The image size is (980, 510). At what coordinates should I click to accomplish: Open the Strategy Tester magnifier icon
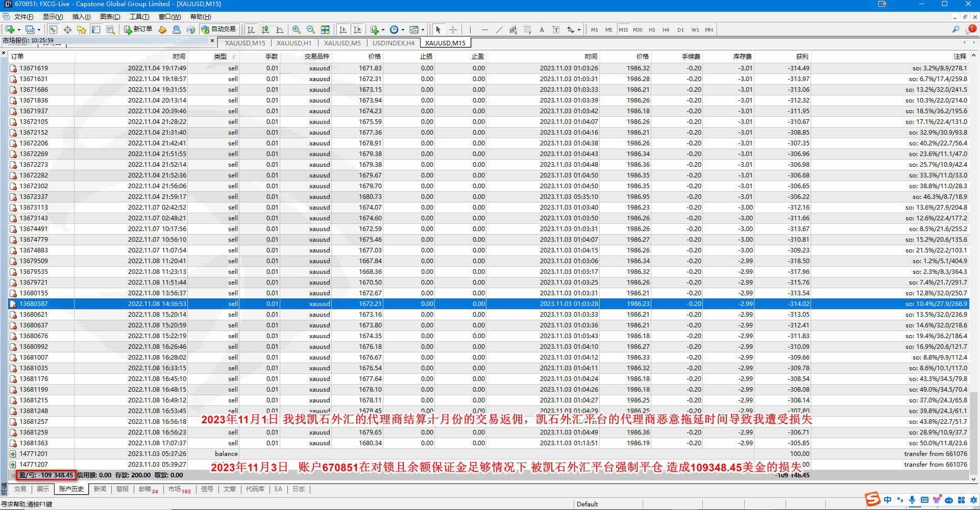(110, 30)
